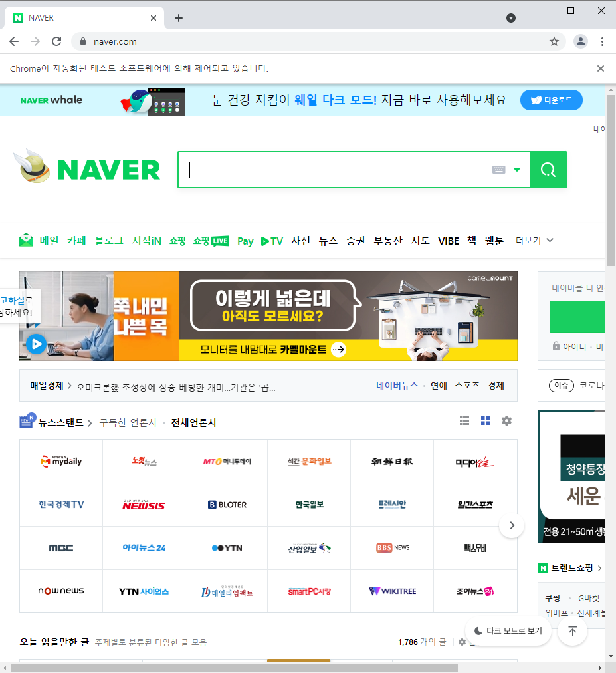Expand the 더보기 services menu

coord(534,241)
